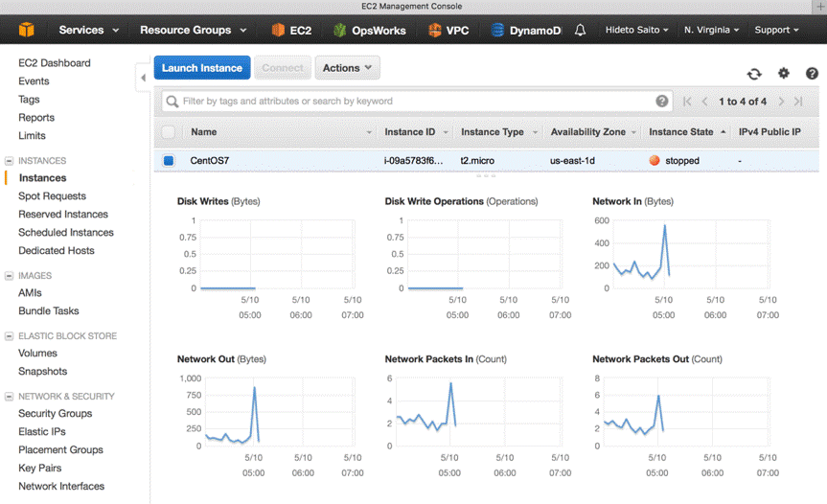Open Events in sidebar
Image resolution: width=827 pixels, height=504 pixels.
(34, 81)
